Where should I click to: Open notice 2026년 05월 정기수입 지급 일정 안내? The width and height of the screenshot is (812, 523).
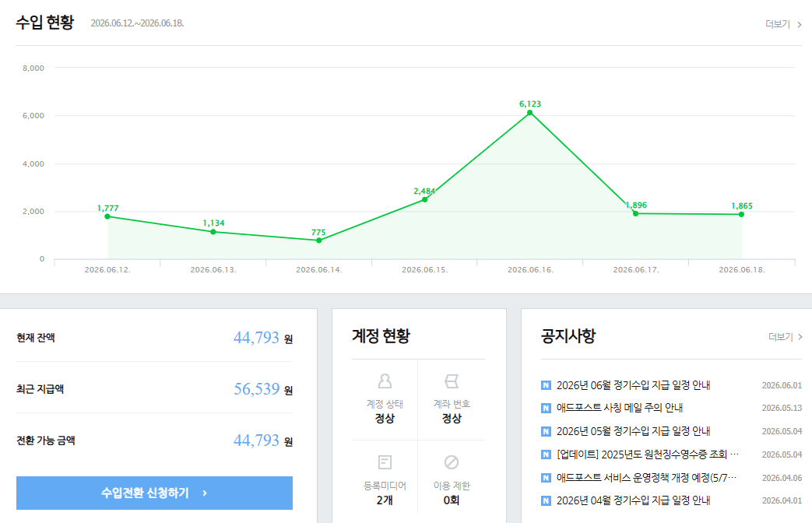[633, 431]
